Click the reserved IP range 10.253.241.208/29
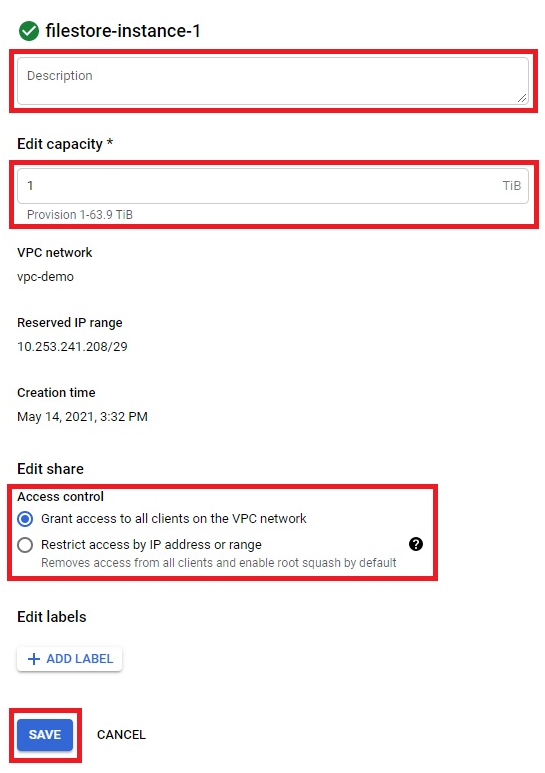This screenshot has width=545, height=773. point(72,347)
